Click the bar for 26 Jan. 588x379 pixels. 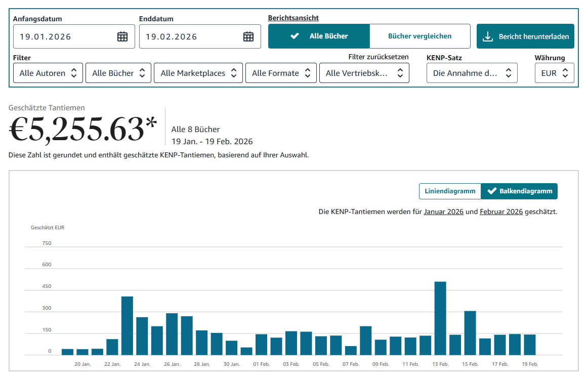click(x=172, y=334)
